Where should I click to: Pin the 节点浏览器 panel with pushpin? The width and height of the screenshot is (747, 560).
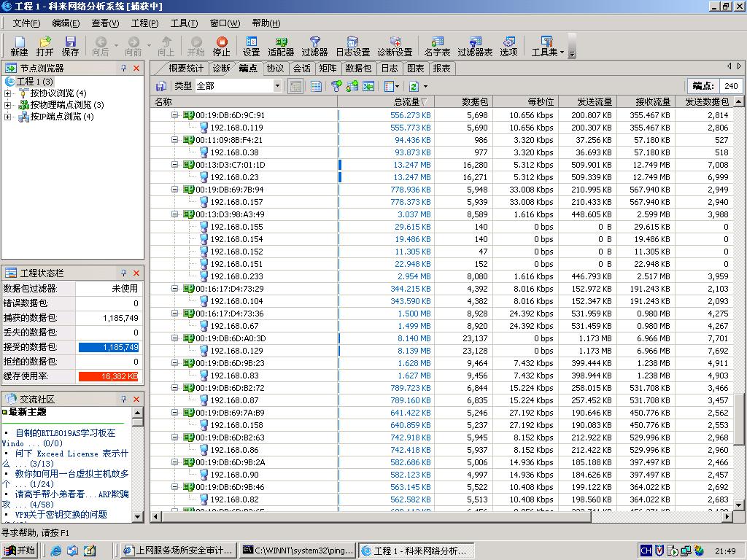pyautogui.click(x=123, y=68)
